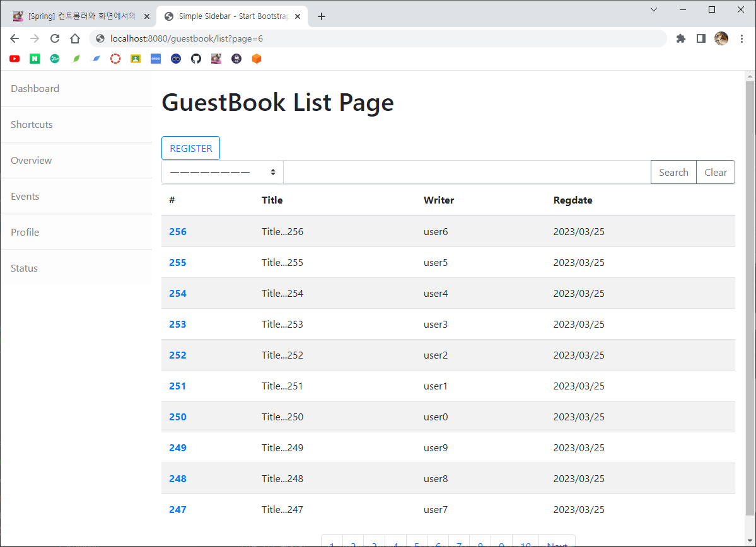Viewport: 756px width, 547px height.
Task: Open guestbook entry 255
Action: pyautogui.click(x=177, y=263)
